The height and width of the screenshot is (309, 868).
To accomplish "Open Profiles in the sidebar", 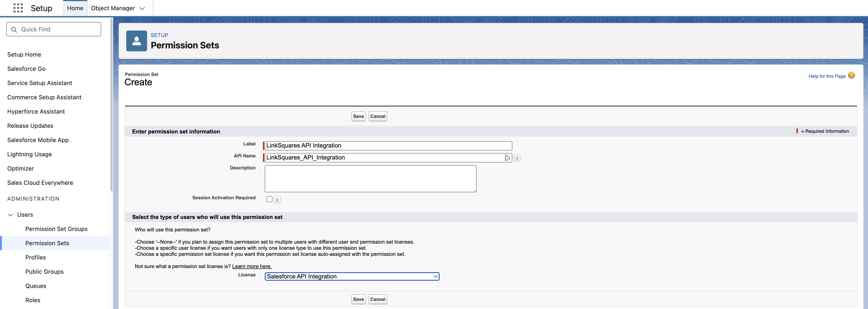I will click(x=35, y=257).
